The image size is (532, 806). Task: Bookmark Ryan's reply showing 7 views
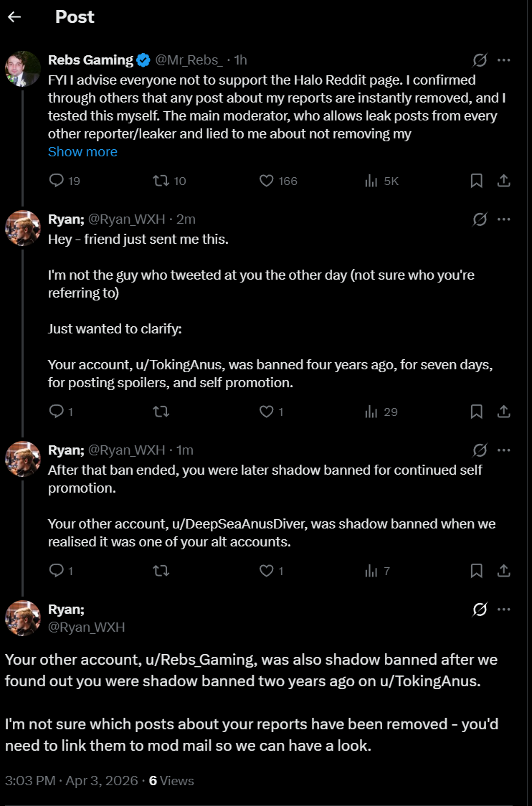click(476, 571)
